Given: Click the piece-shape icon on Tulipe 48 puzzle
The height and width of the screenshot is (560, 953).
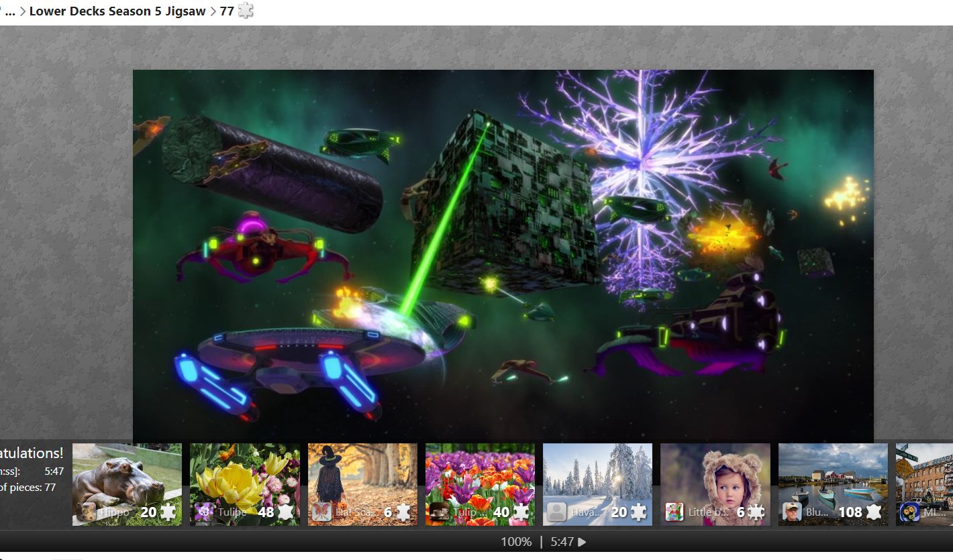Looking at the screenshot, I should click(286, 512).
